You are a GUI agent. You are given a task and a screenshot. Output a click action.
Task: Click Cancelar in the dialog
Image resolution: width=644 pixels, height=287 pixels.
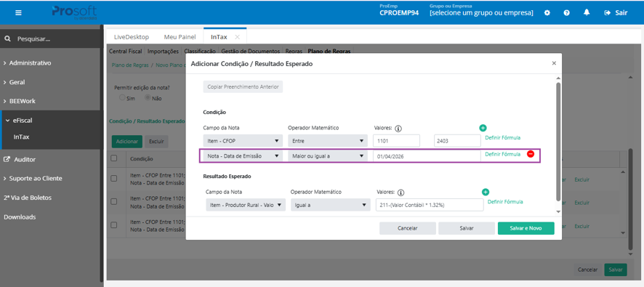point(408,228)
